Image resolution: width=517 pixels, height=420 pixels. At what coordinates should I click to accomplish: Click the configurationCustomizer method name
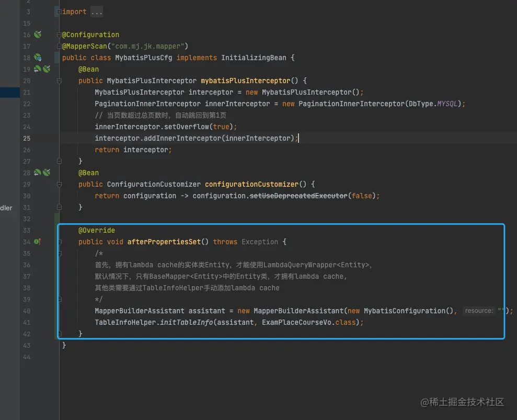[x=251, y=185]
